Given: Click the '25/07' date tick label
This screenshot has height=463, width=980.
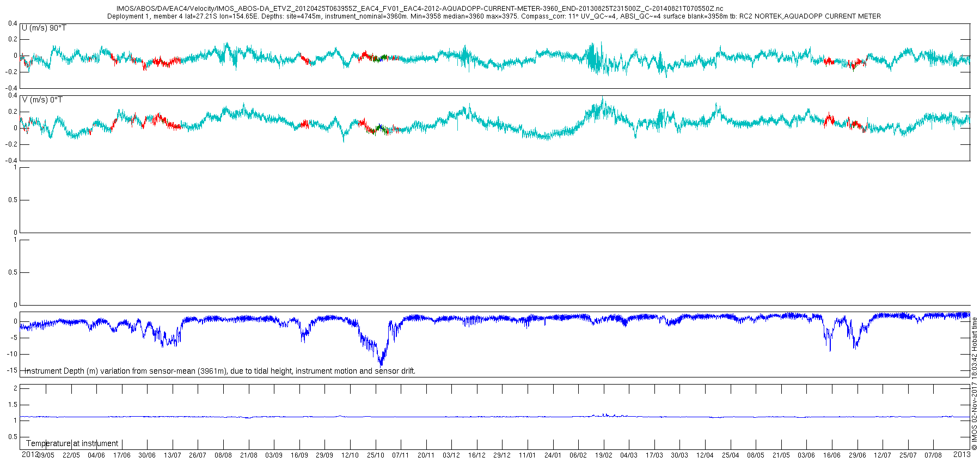Looking at the screenshot, I should 908,455.
